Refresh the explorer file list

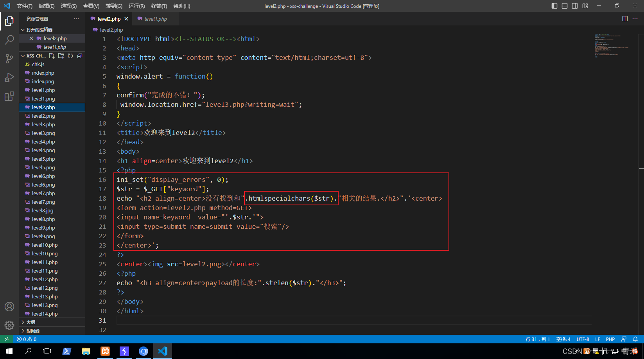click(x=70, y=56)
